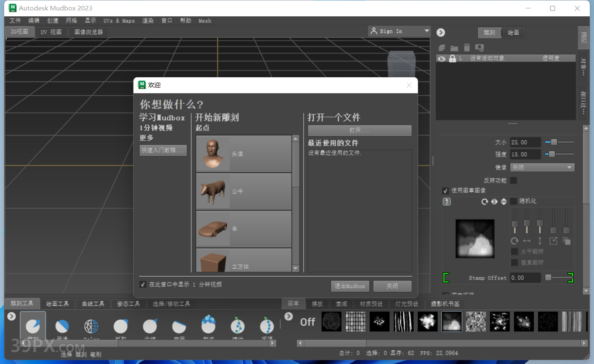Select the Relax globe brush icon

click(91, 326)
